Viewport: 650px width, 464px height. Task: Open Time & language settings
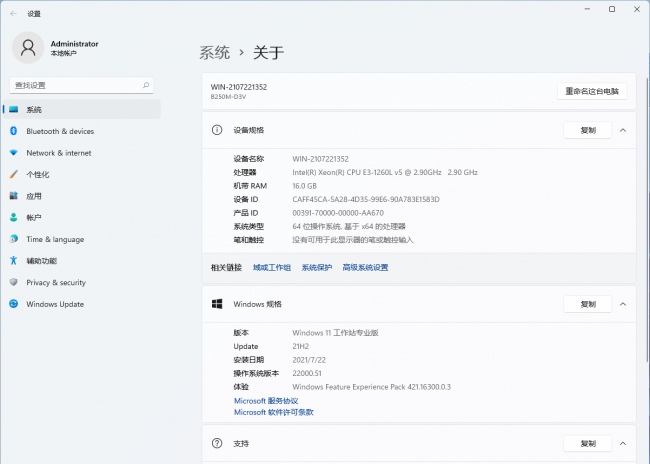82,239
